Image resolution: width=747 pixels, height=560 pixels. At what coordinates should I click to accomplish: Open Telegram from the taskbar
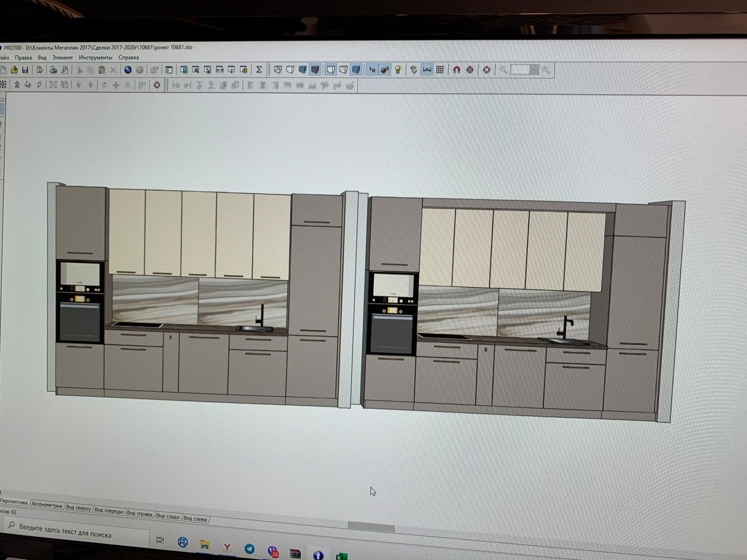click(250, 548)
